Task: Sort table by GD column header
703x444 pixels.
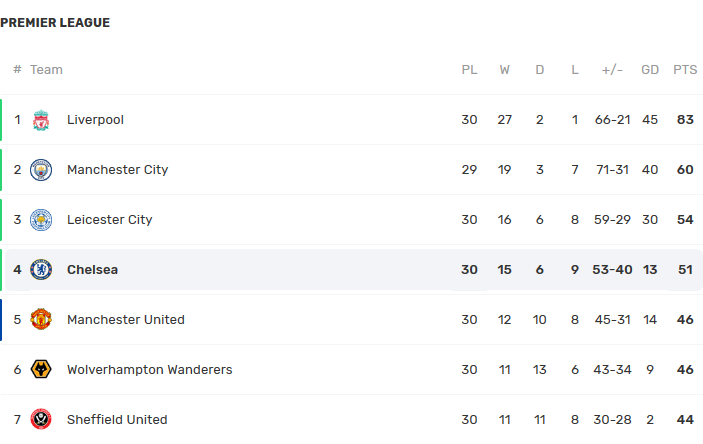Action: (650, 70)
